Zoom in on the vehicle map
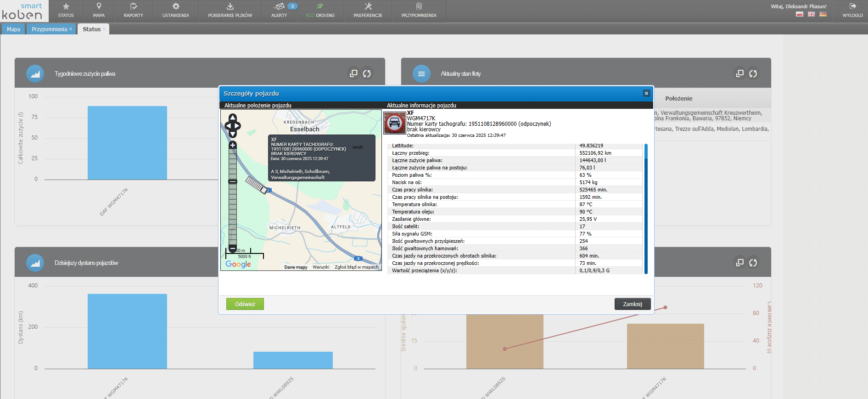 point(233,145)
